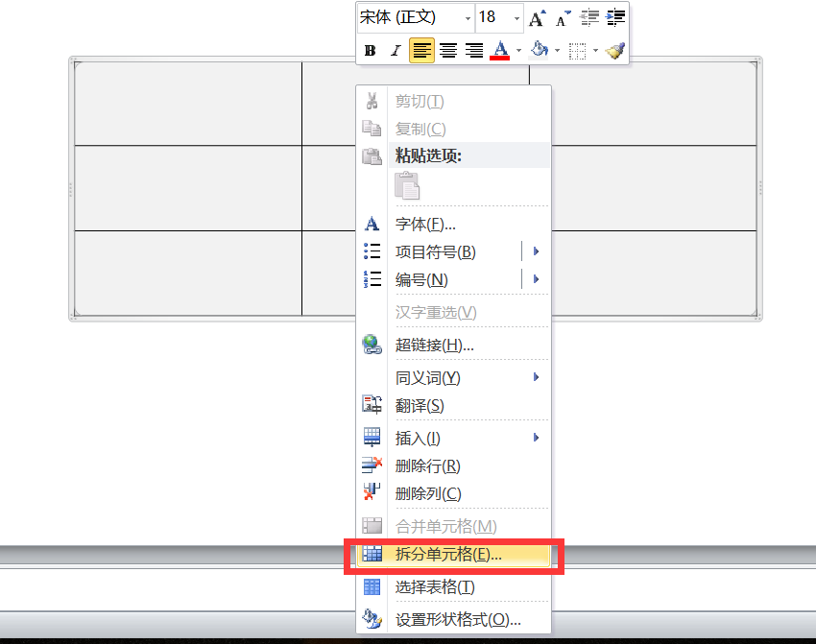Screen dimensions: 816x644
Task: Select 删除行 in the context menu
Action: [x=426, y=465]
